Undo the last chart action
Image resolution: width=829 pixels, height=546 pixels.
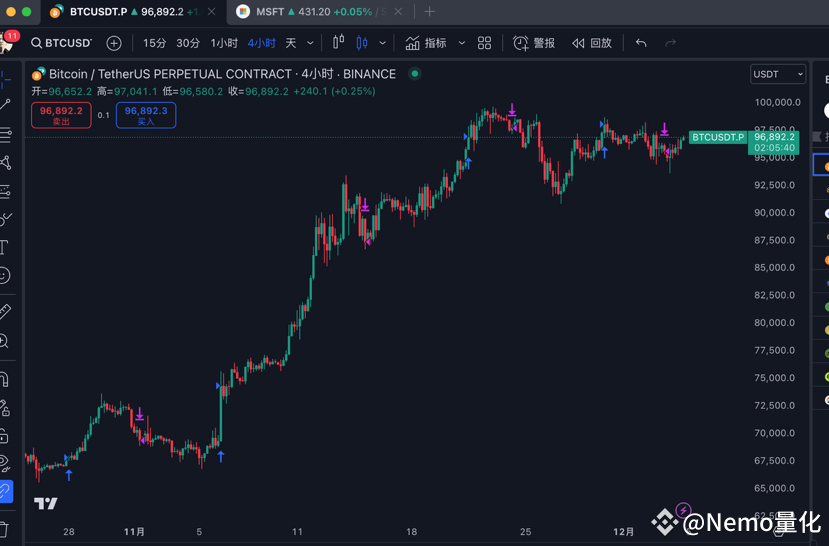tap(641, 43)
